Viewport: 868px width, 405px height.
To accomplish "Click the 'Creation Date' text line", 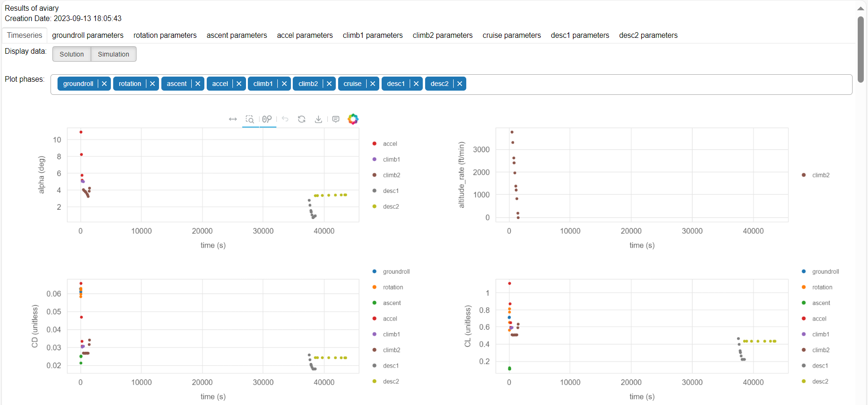I will pos(63,19).
